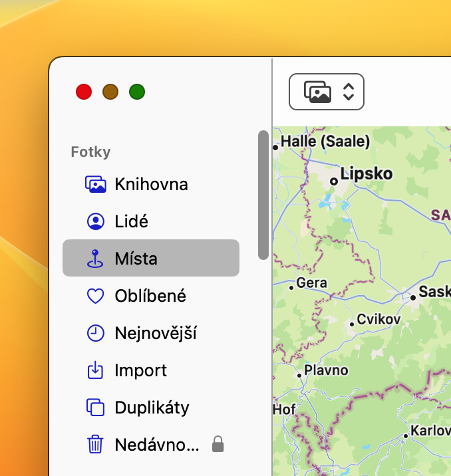
Task: Click Halle (Saale) on the map
Action: point(325,141)
